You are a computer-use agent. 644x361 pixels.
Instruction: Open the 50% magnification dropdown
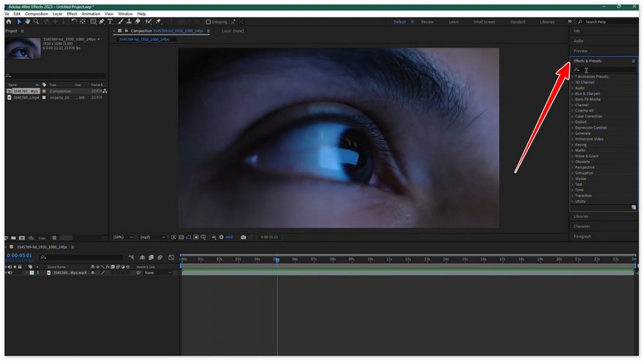point(123,237)
